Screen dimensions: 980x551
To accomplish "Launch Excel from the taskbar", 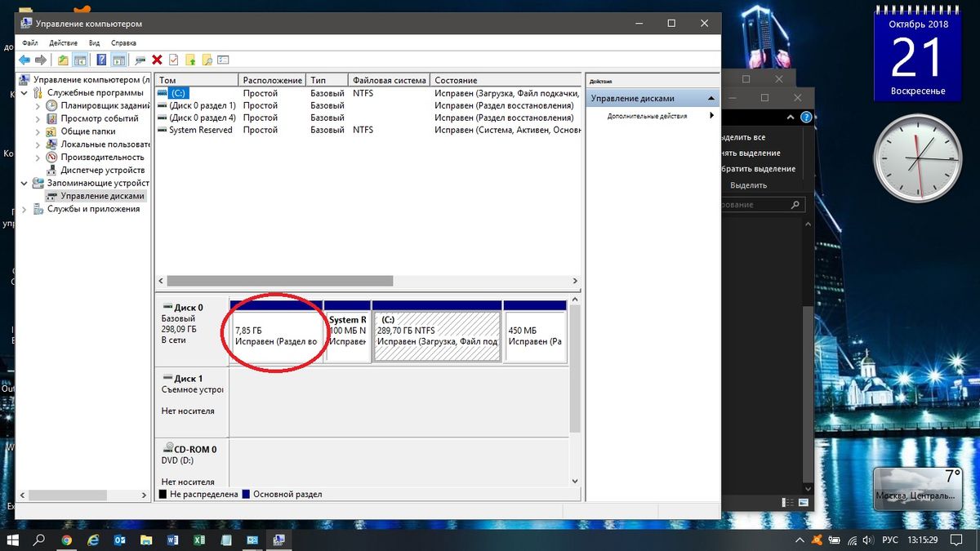I will (x=198, y=540).
